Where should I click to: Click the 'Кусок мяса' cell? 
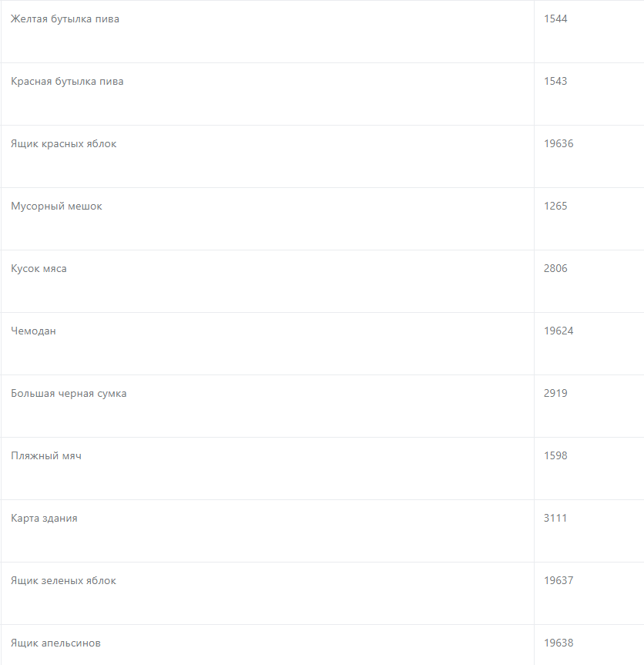[x=39, y=269]
